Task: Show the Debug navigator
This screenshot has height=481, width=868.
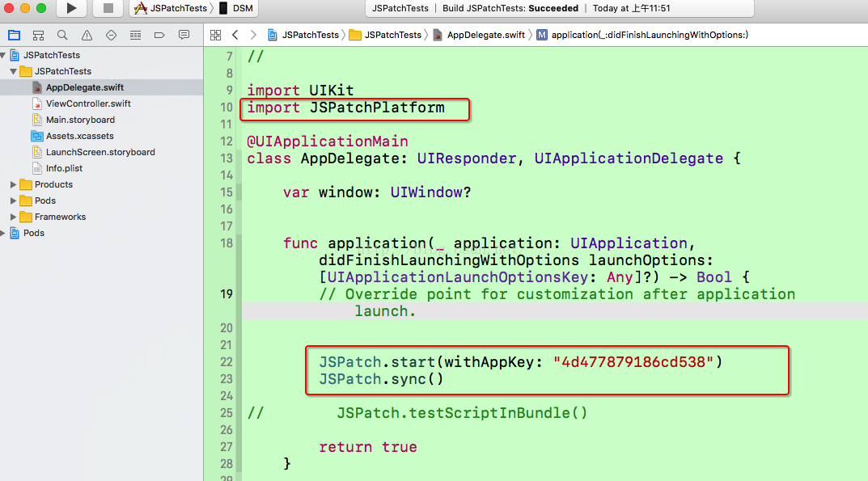Action: pyautogui.click(x=136, y=36)
